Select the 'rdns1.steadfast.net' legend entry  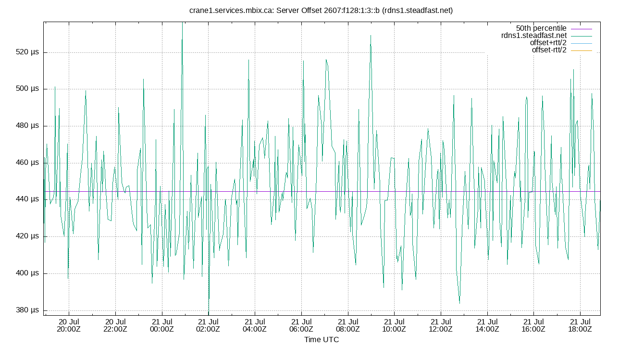pos(534,36)
